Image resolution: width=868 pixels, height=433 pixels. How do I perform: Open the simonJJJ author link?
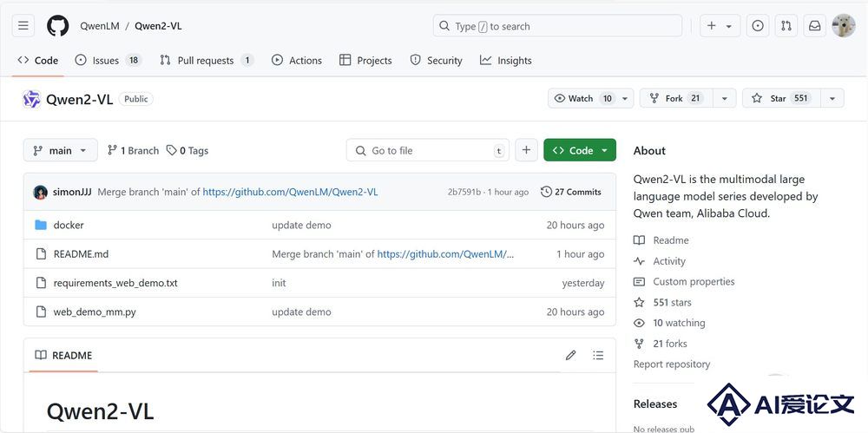click(x=73, y=192)
